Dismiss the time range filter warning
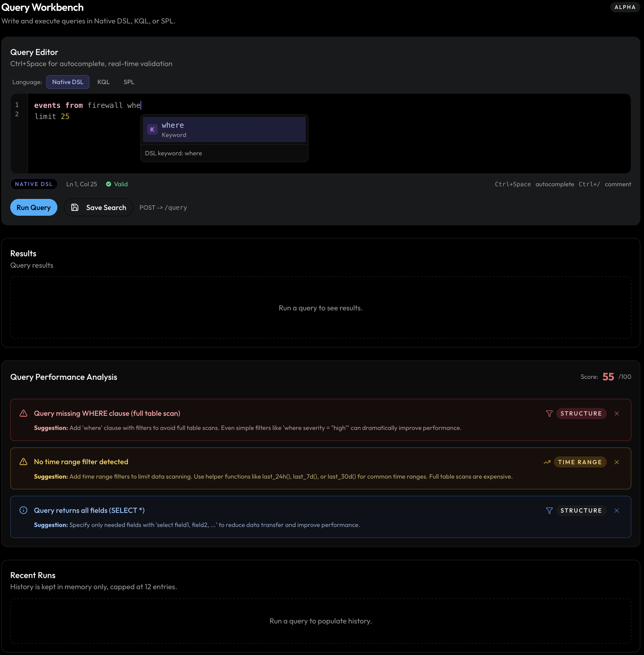Image resolution: width=644 pixels, height=655 pixels. click(x=617, y=462)
